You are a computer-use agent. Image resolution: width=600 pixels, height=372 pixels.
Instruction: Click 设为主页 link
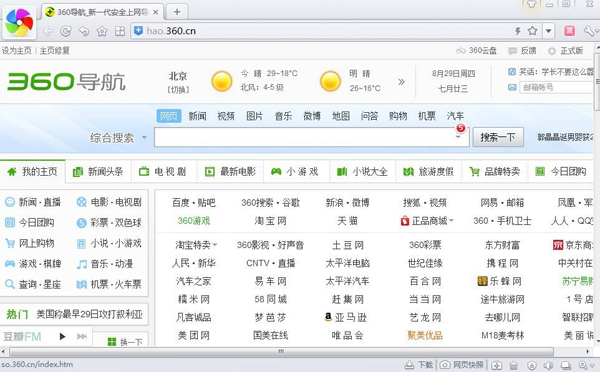[16, 51]
